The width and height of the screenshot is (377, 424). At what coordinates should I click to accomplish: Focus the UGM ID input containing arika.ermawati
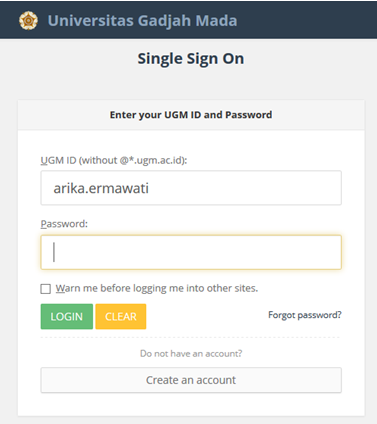191,188
